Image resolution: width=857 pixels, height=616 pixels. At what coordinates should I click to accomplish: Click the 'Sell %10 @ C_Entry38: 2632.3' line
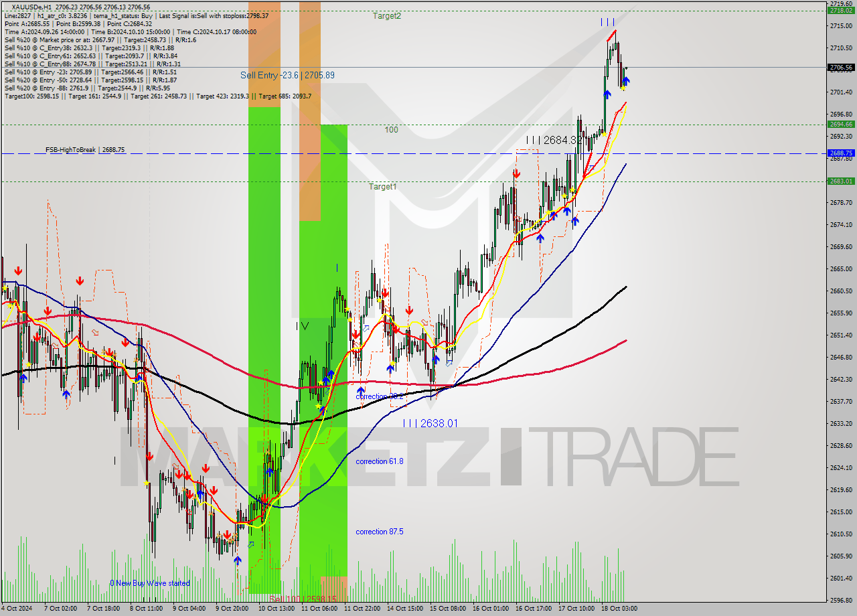coord(89,48)
